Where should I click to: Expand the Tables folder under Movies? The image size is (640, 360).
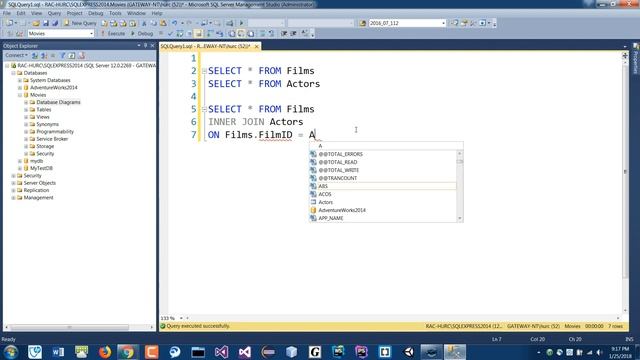(x=26, y=110)
